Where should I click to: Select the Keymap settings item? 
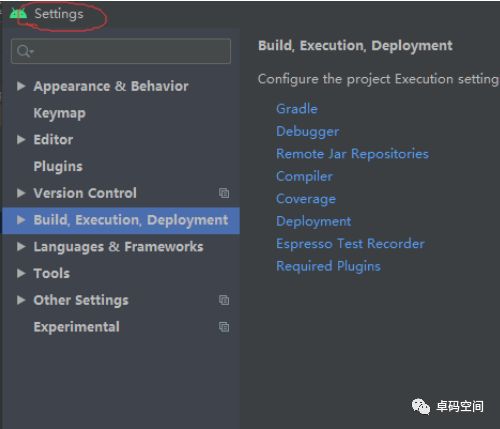point(60,113)
